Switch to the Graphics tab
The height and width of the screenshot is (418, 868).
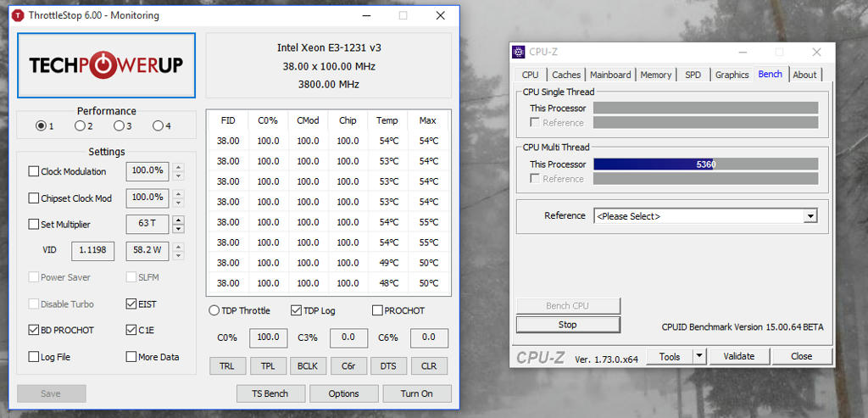click(x=732, y=75)
